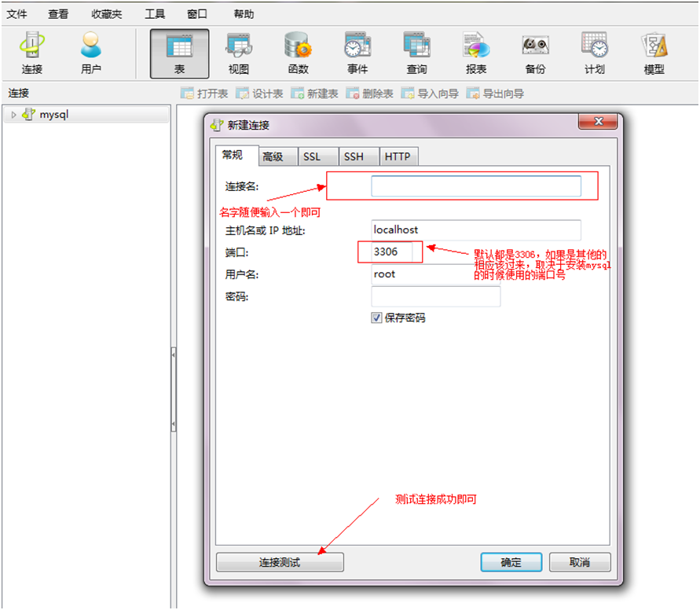Open the 报表 (Report) toolbar icon
This screenshot has width=700, height=610.
click(x=476, y=53)
